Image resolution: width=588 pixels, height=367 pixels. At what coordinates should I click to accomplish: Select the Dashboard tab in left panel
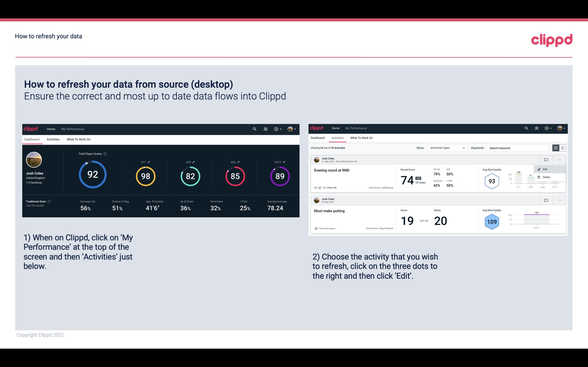tap(33, 139)
